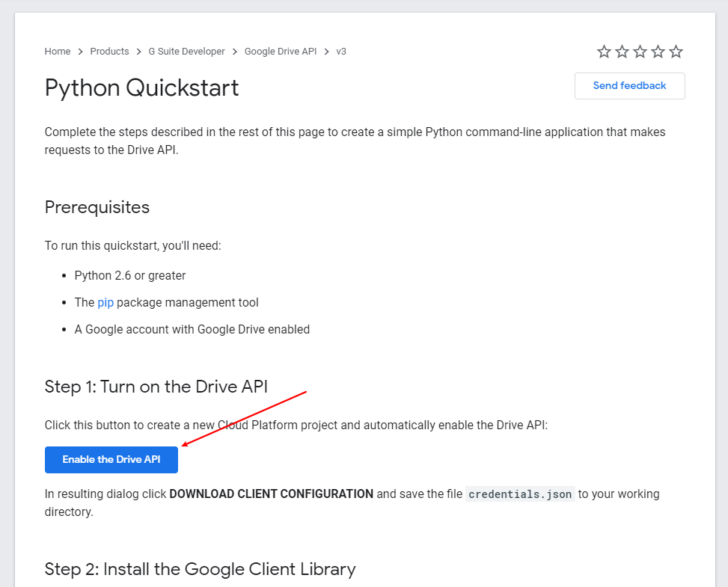
Task: Select v3 breadcrumb link
Action: [341, 52]
